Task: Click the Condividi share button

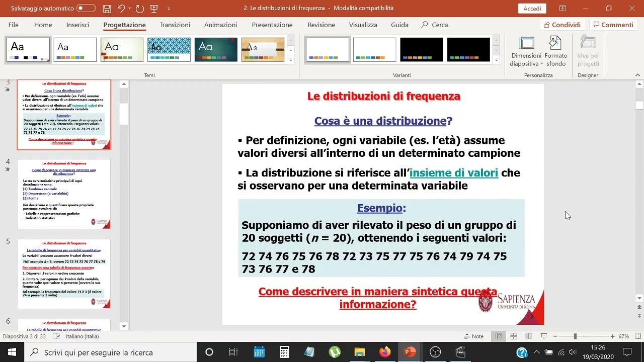Action: click(562, 25)
